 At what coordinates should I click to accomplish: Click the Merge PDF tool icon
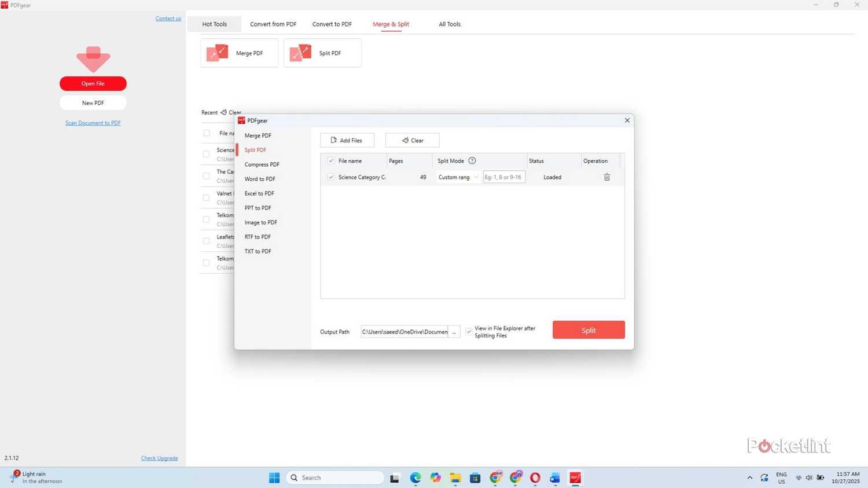pos(218,53)
